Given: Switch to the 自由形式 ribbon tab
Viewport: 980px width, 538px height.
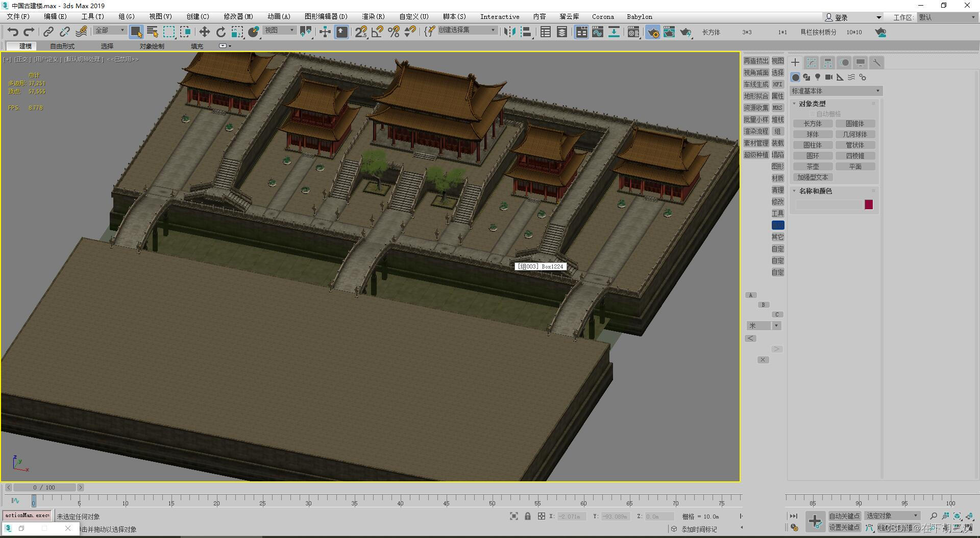Looking at the screenshot, I should point(61,46).
